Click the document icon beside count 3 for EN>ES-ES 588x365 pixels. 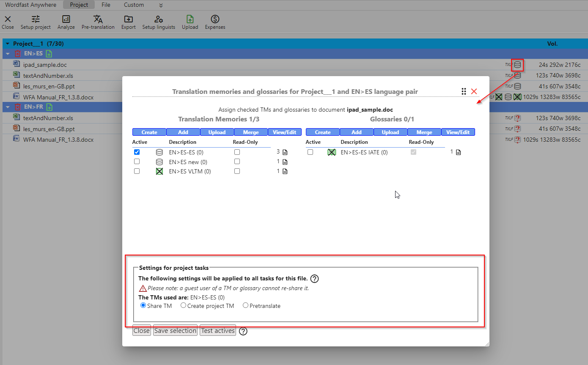(x=285, y=152)
